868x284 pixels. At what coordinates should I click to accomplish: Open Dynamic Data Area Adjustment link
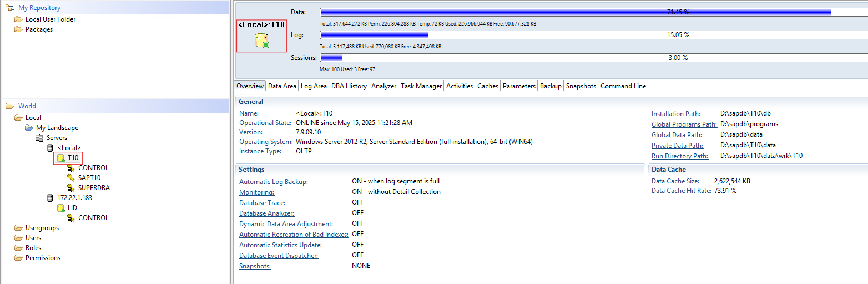(x=286, y=224)
